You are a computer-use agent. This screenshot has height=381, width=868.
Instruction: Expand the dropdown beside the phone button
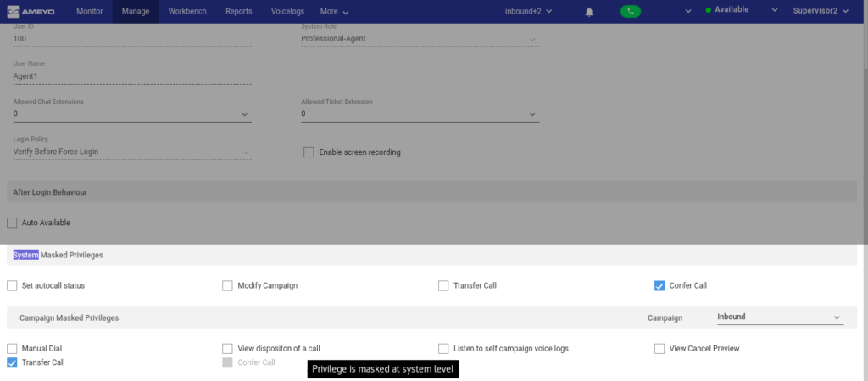tap(688, 11)
